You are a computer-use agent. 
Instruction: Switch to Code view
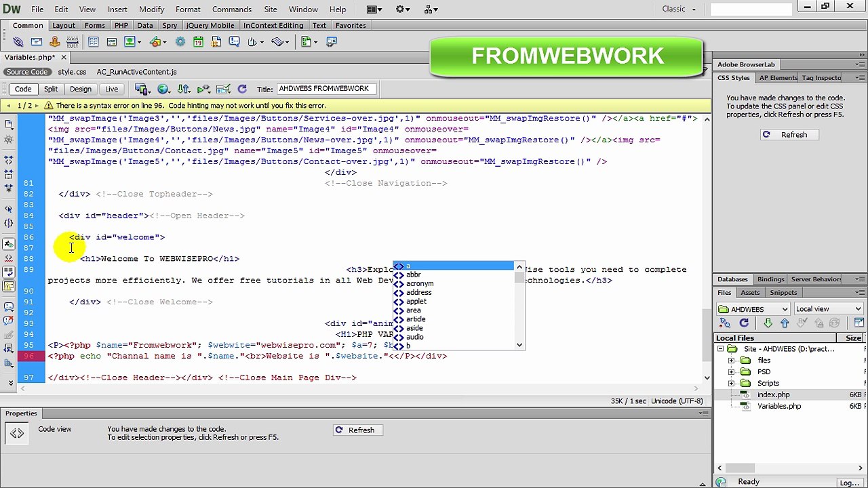point(23,89)
